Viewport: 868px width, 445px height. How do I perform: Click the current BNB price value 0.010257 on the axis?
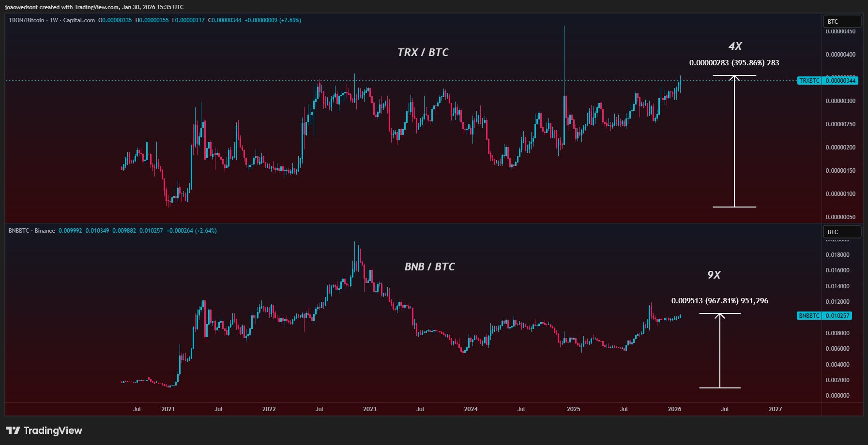(838, 316)
